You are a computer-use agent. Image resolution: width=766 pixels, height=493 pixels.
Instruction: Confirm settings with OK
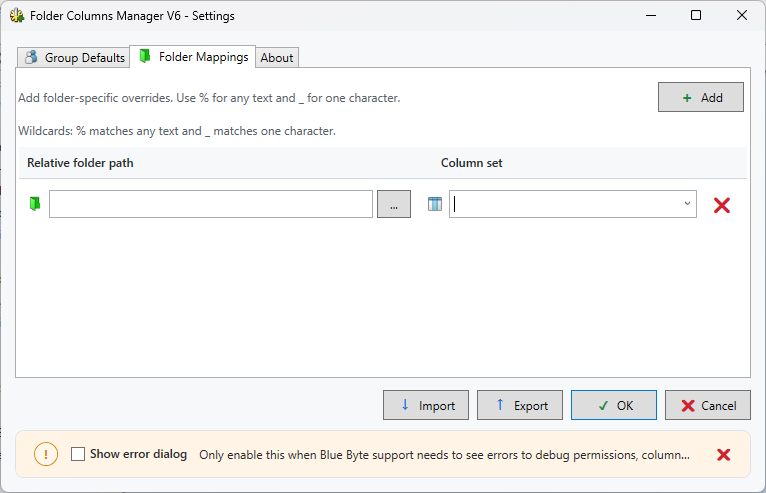(614, 405)
